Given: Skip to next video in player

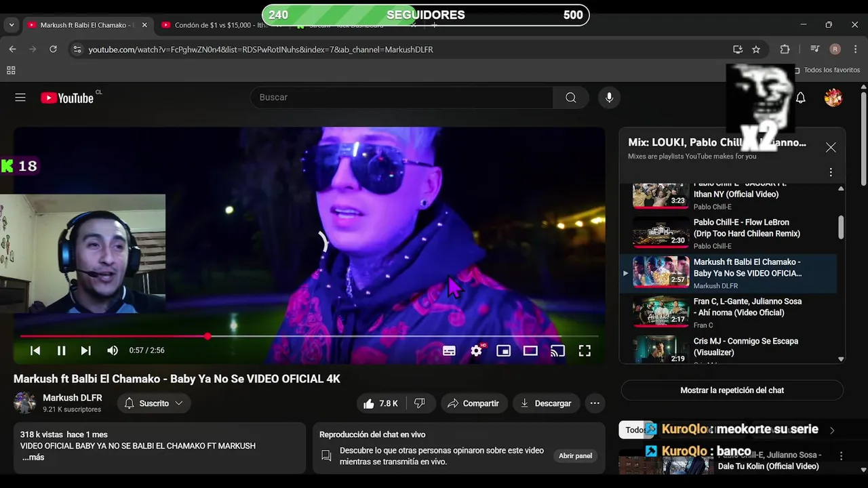Looking at the screenshot, I should pyautogui.click(x=86, y=350).
